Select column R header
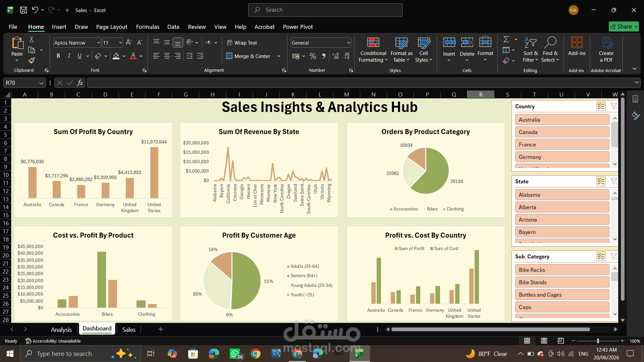Viewport: 644px width, 362px height. click(x=481, y=95)
